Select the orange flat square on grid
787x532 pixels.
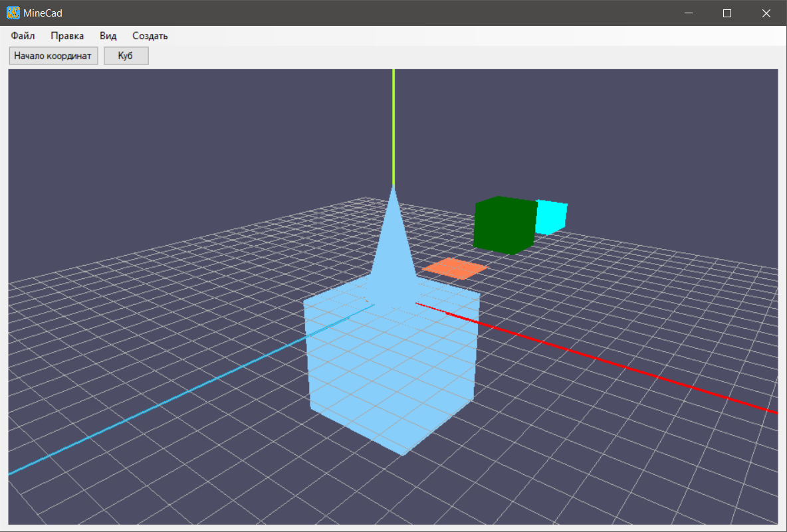pyautogui.click(x=455, y=269)
